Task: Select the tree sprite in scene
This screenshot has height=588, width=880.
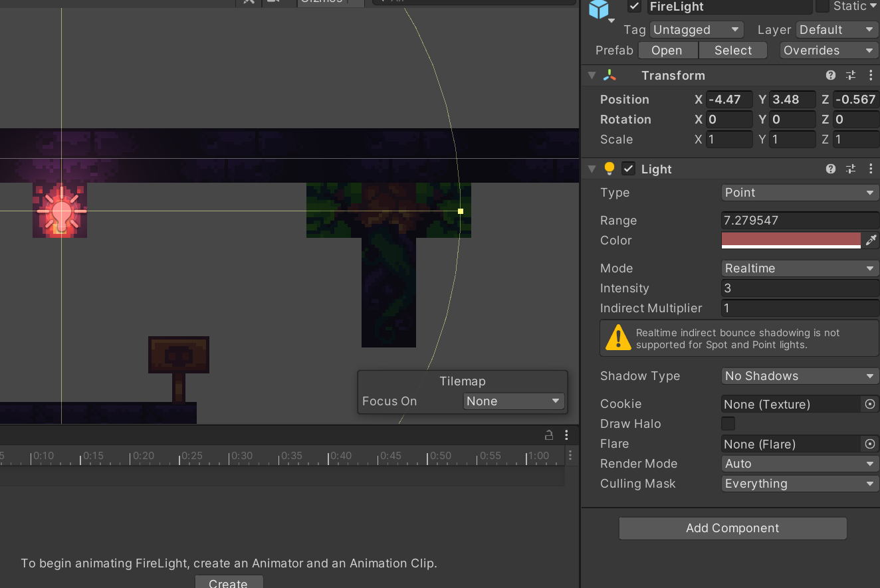Action: (389, 264)
